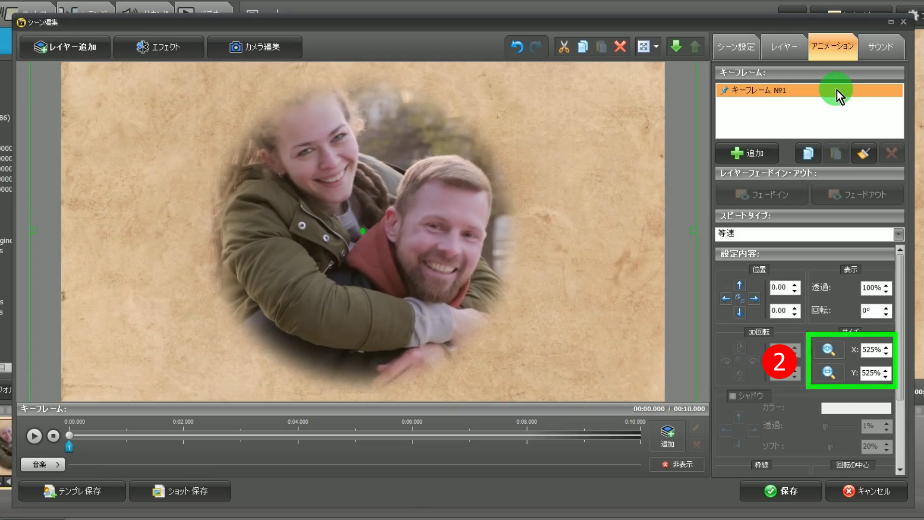Switch to the レイヤー tab

(x=785, y=46)
